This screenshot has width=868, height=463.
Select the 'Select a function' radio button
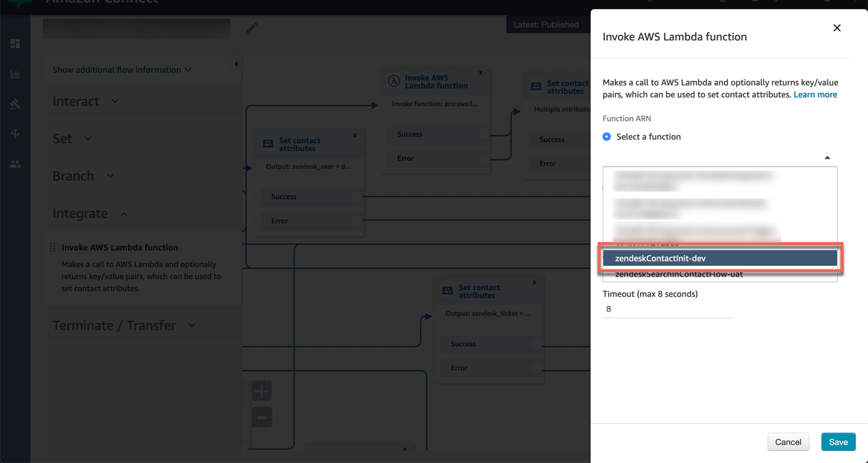(607, 137)
